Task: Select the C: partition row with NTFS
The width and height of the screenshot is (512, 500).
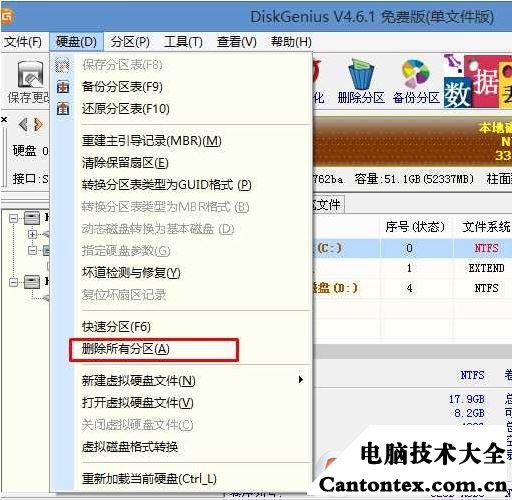Action: [412, 248]
